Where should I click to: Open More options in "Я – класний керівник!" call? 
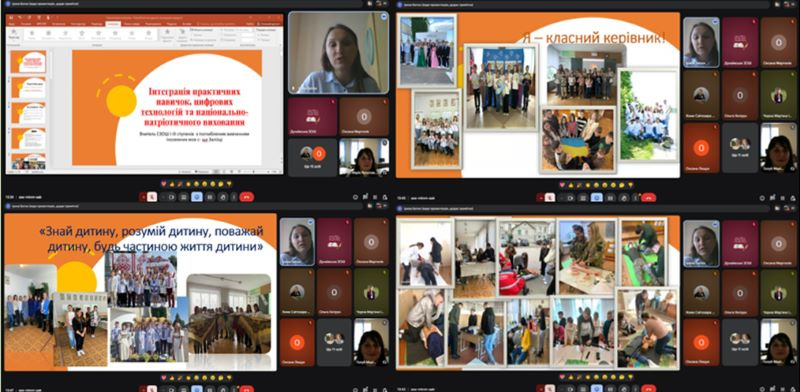pyautogui.click(x=634, y=198)
